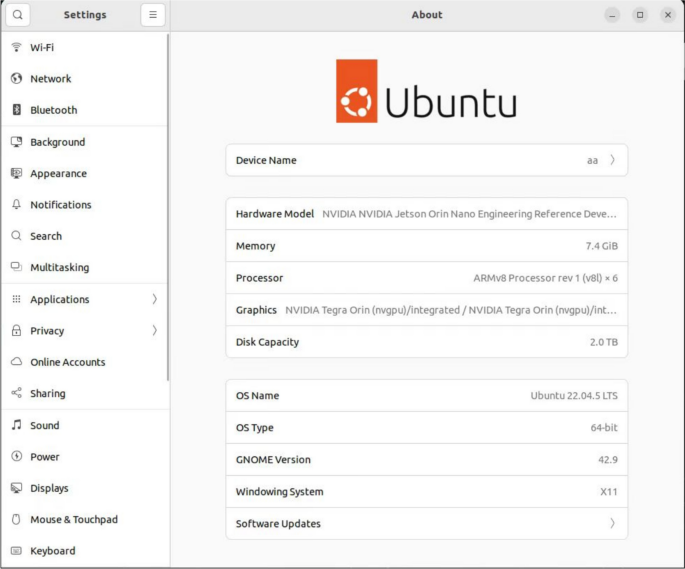Image resolution: width=685 pixels, height=569 pixels.
Task: Click the Sharing icon in sidebar
Action: (x=16, y=394)
